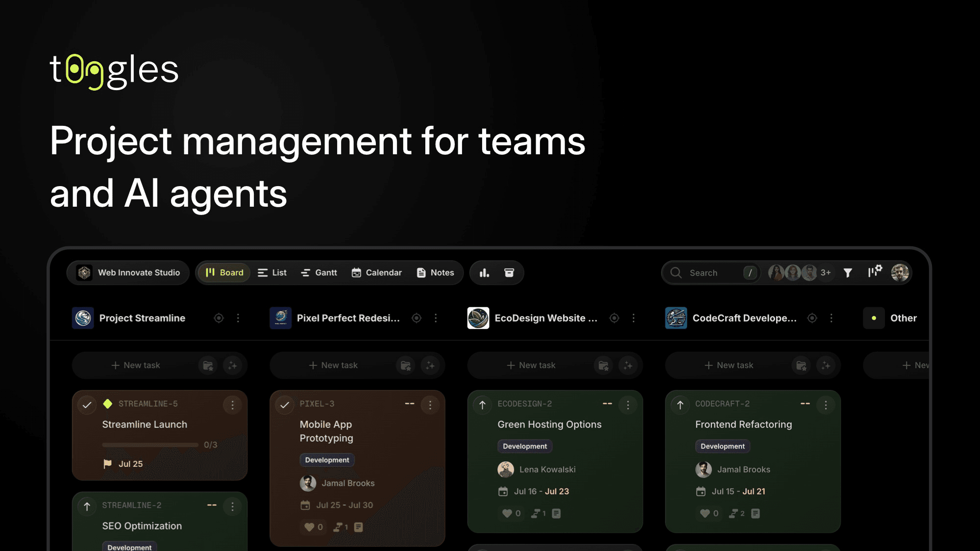
Task: Toggle the ECODESIGN-2 status arrow button
Action: tap(483, 405)
